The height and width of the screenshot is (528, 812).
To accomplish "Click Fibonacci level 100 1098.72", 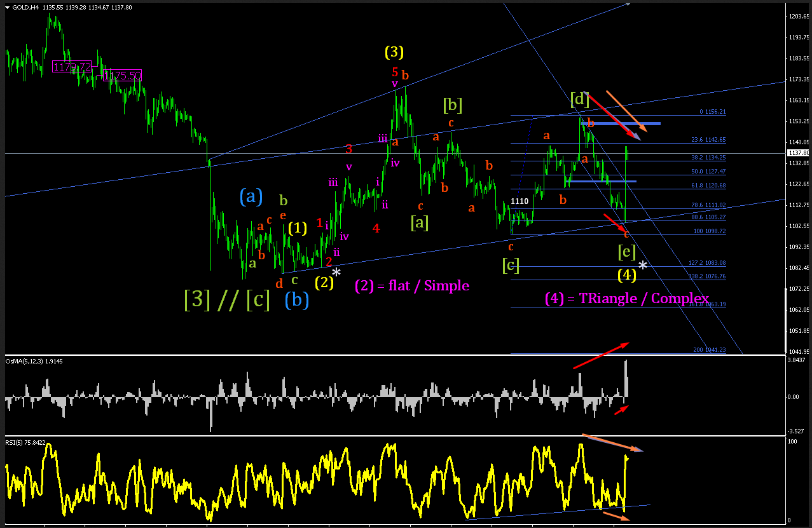I will 710,231.
